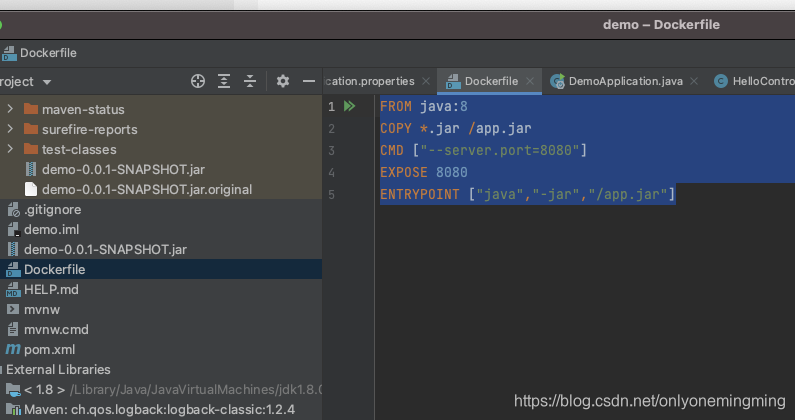The width and height of the screenshot is (795, 420).
Task: Select the External Libraries node
Action: coord(58,369)
